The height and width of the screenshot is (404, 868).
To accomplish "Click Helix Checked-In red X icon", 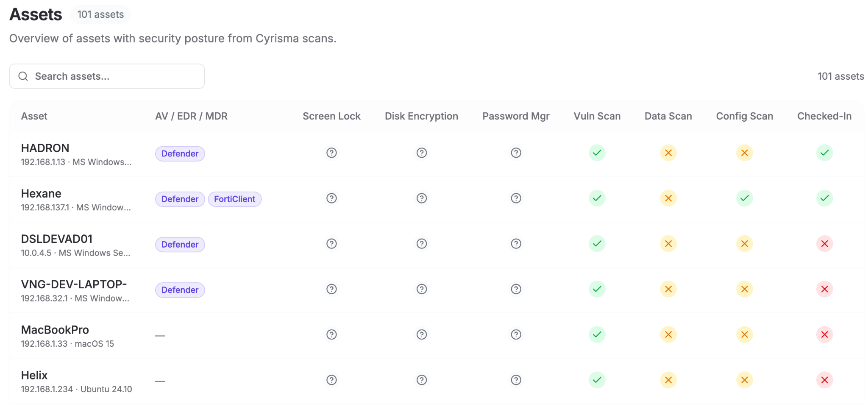I will pos(825,380).
